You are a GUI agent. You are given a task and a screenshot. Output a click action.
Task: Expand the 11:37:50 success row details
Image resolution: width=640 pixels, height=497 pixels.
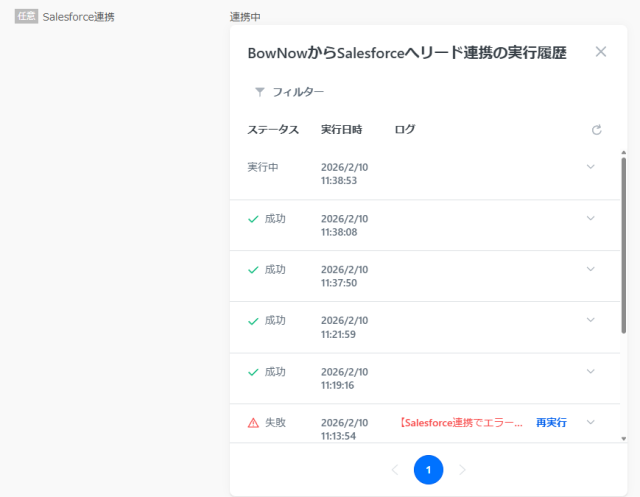click(590, 269)
